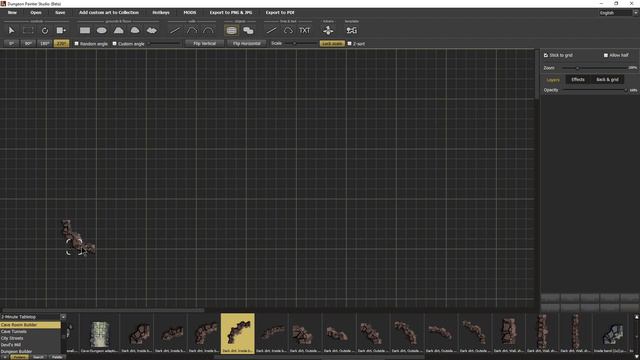The image size is (640, 360).
Task: Select the highlighted dark dirt wall thumbnail
Action: [x=238, y=333]
